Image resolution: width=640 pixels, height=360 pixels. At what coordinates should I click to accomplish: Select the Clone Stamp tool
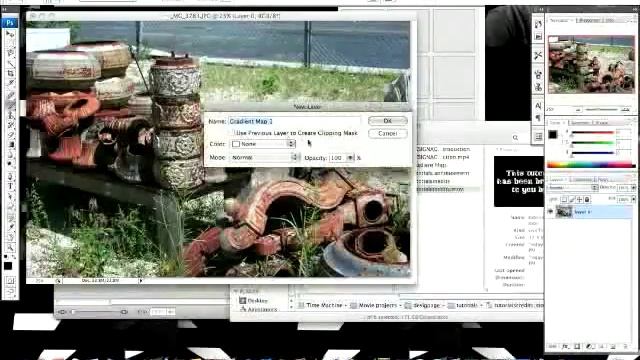[x=10, y=116]
